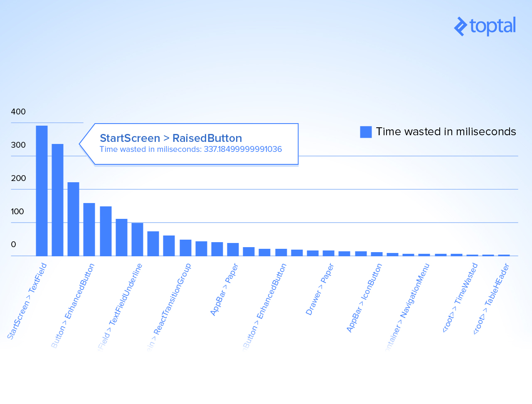Click the StartScreen > TextField axis label

pyautogui.click(x=27, y=301)
